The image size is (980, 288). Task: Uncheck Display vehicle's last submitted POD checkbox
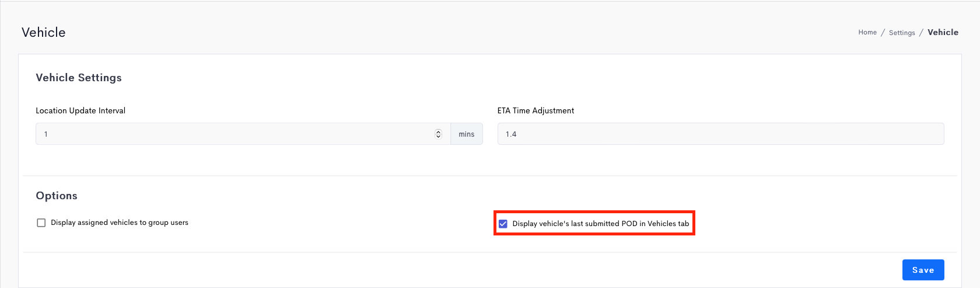(503, 224)
